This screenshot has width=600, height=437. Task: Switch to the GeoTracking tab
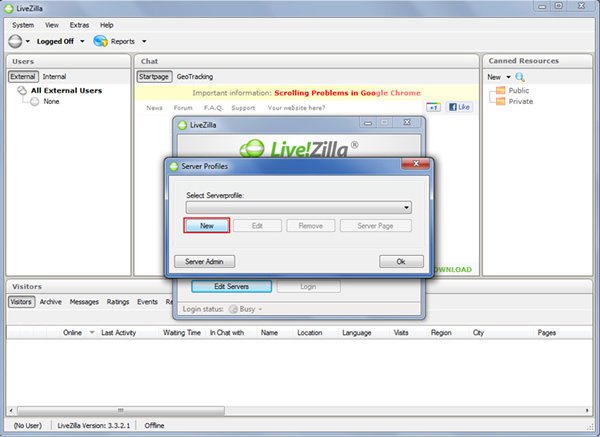coord(195,77)
